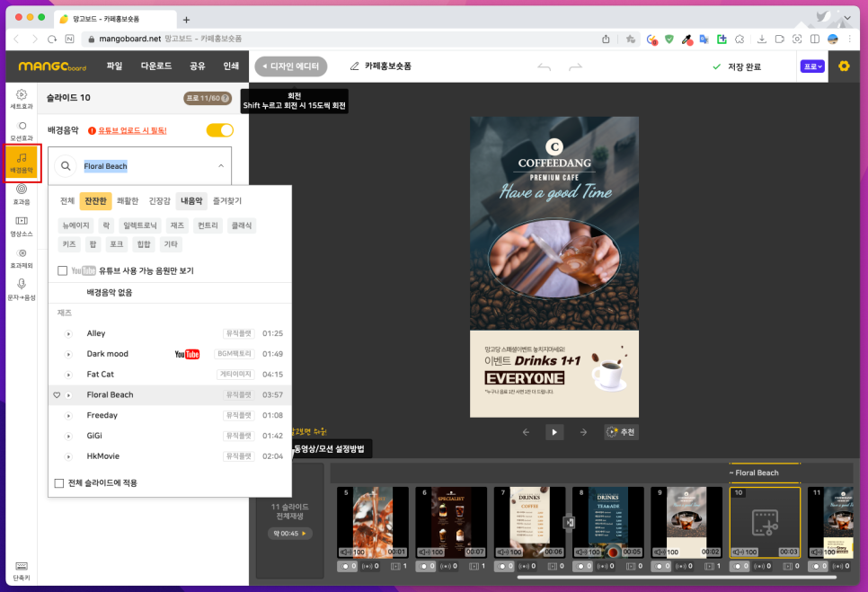Filter by the 일렉트로닉 genre tag

140,225
